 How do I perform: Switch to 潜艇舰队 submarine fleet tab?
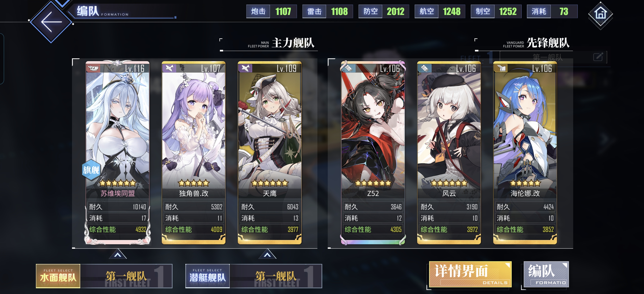click(x=207, y=276)
